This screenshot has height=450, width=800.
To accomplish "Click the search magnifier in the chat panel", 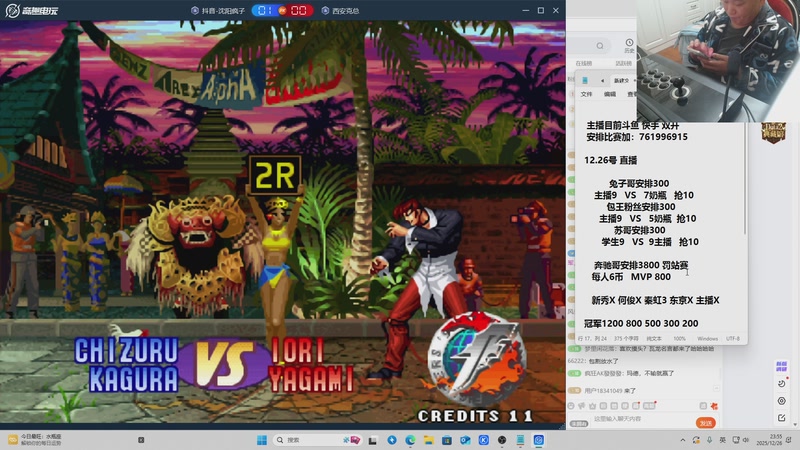I will [600, 46].
